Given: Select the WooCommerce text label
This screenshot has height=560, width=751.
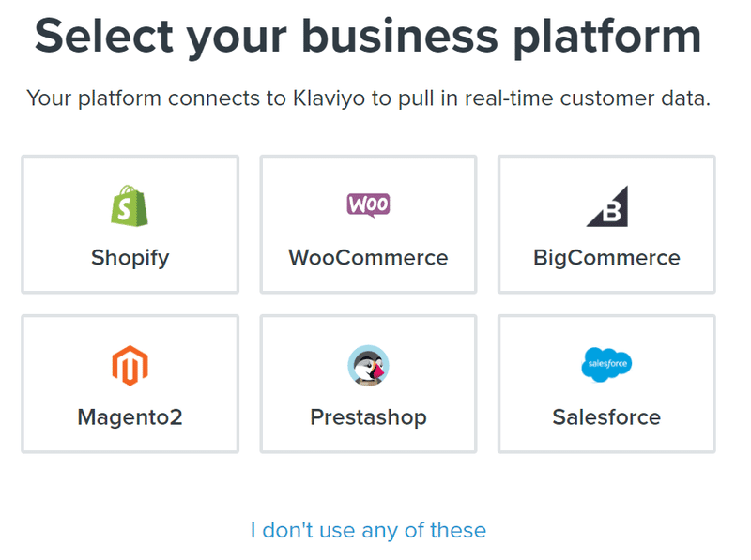Looking at the screenshot, I should pyautogui.click(x=368, y=258).
